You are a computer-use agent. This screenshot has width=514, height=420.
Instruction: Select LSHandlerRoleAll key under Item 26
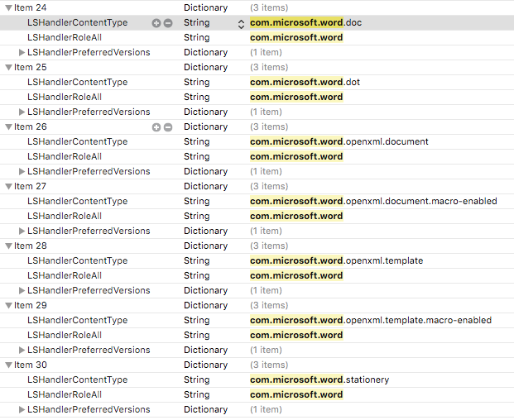pyautogui.click(x=65, y=157)
